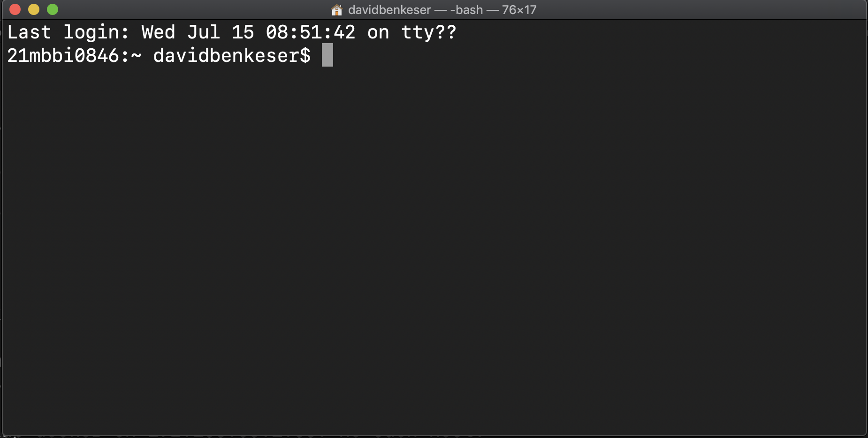The width and height of the screenshot is (868, 438).
Task: Click the title bar of the Terminal window
Action: click(657, 9)
